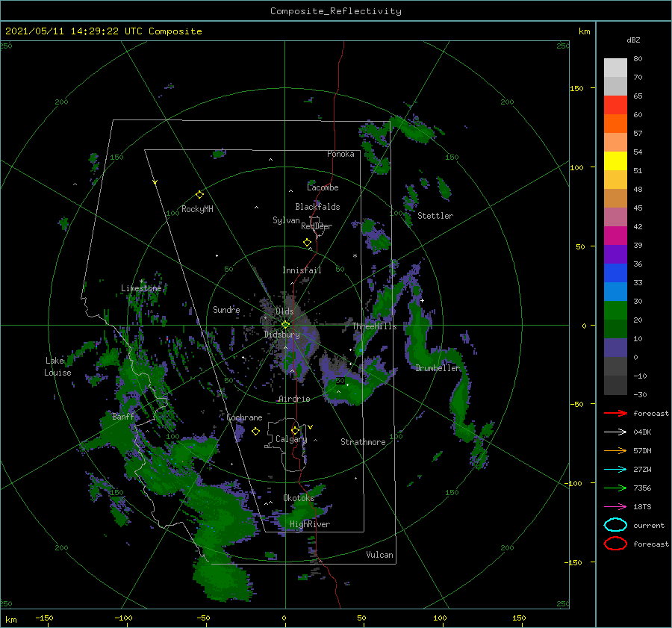Select the yellow 51-54 dBZ swatch
Image resolution: width=672 pixels, height=628 pixels.
click(615, 161)
